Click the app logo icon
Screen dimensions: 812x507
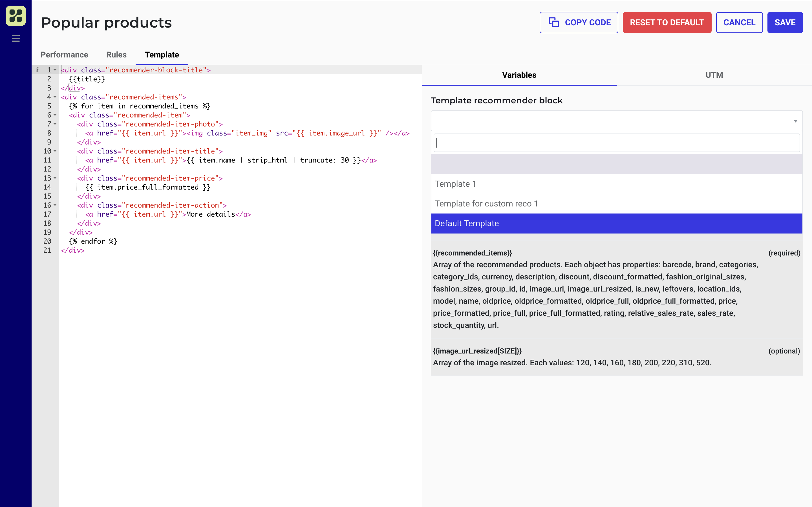(x=16, y=16)
